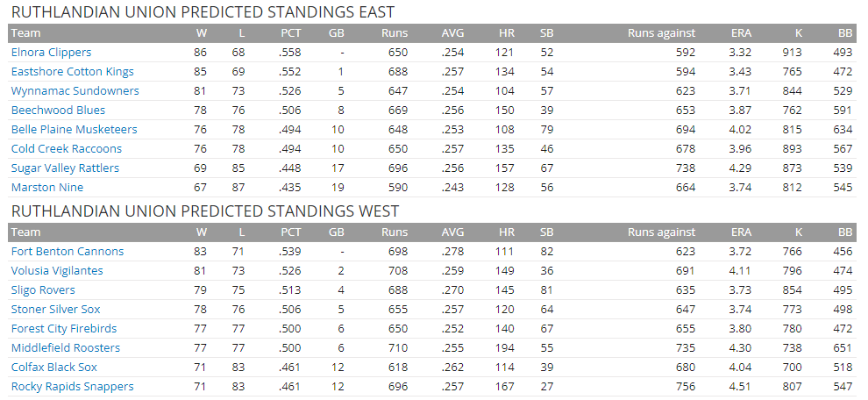This screenshot has height=400, width=868.
Task: Click the Middlefield Roosters team link
Action: 66,348
